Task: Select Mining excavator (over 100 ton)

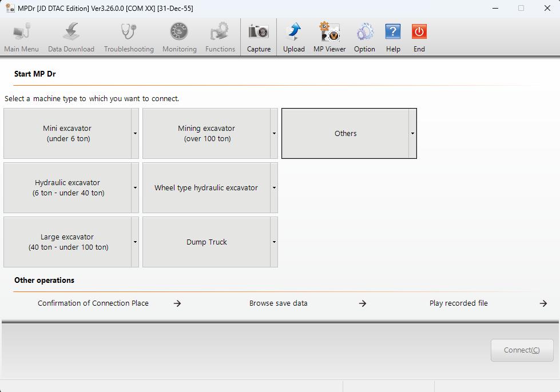Action: 206,133
